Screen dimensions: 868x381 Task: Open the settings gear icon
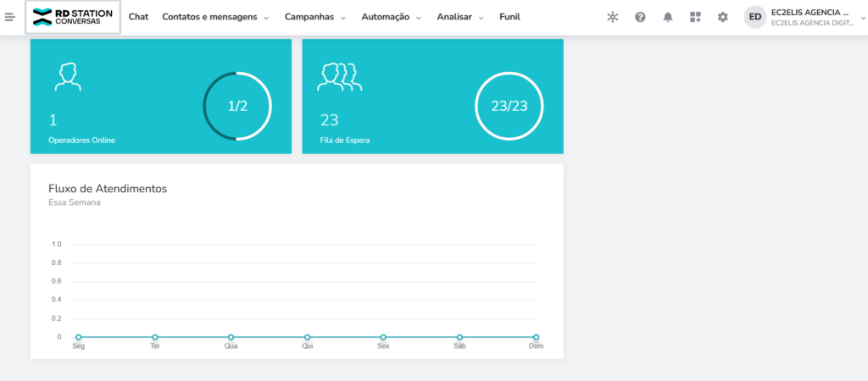point(722,17)
